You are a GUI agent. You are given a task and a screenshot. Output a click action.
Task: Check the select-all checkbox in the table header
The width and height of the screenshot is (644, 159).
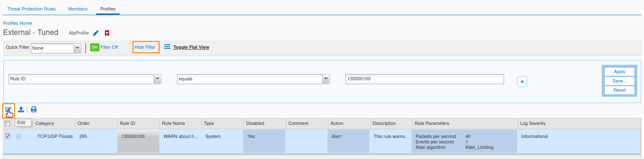coord(8,123)
